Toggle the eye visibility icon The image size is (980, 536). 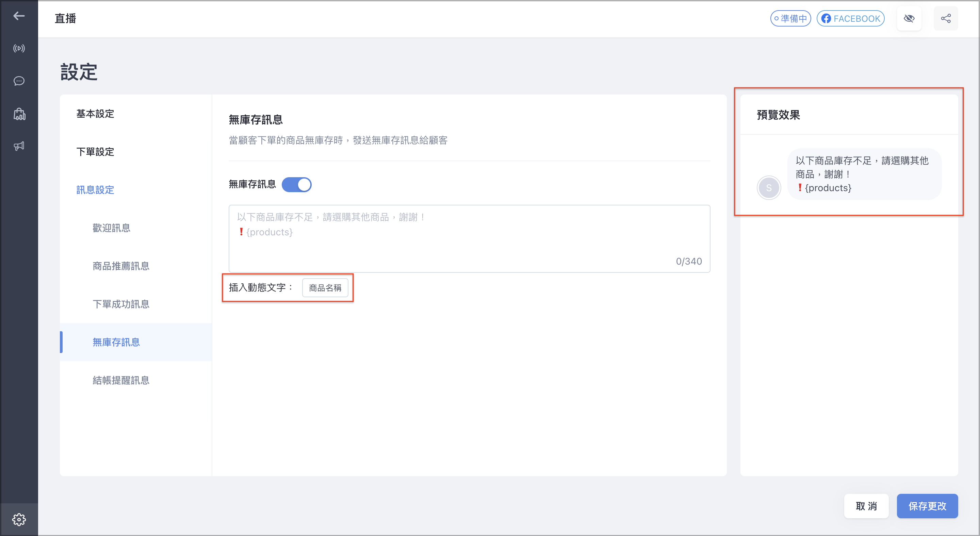coord(909,18)
